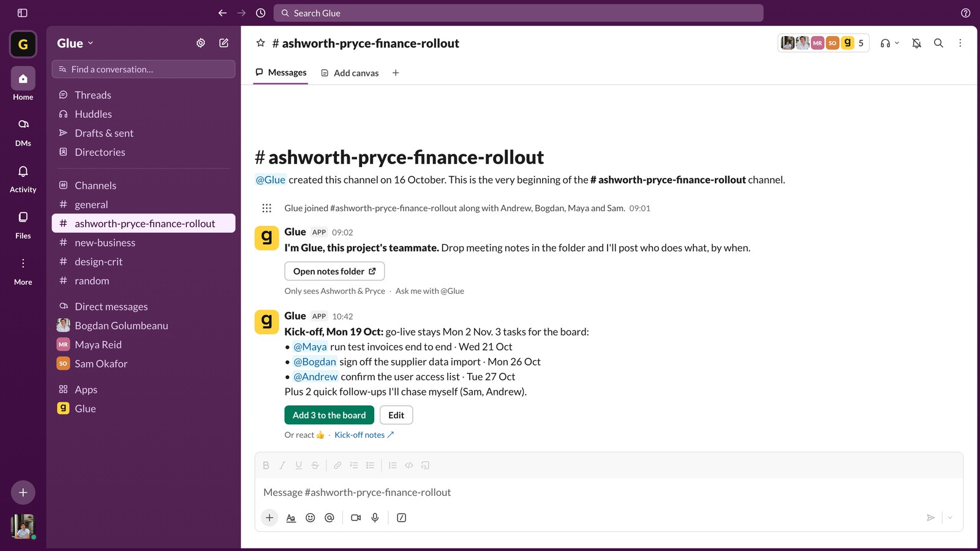
Task: Open the emoji picker
Action: point(311,518)
